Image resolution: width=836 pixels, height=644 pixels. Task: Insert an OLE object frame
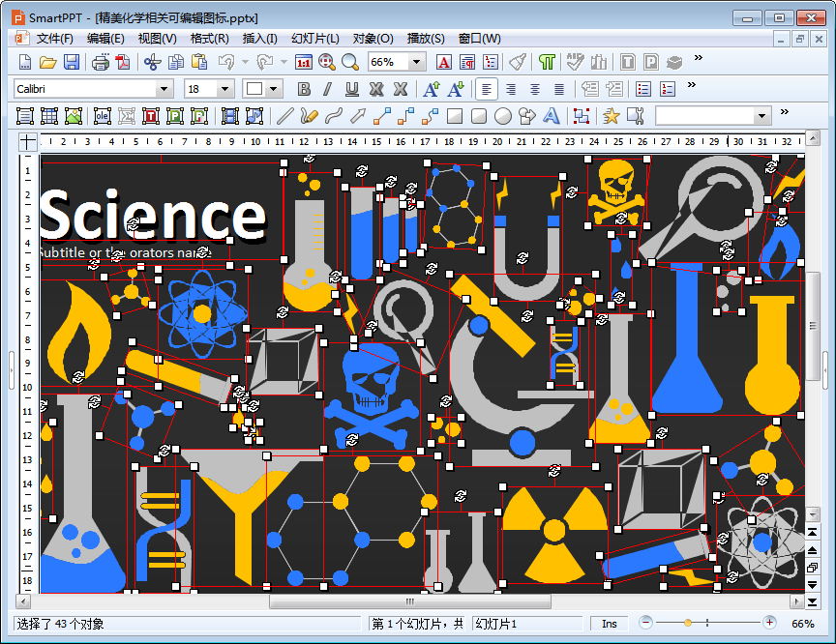(102, 116)
